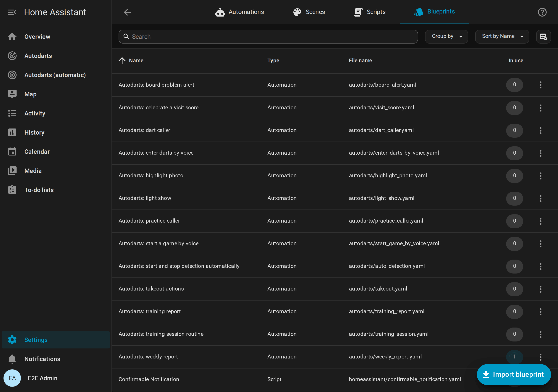Open Autodarts panel in sidebar
The height and width of the screenshot is (392, 558).
click(x=56, y=56)
